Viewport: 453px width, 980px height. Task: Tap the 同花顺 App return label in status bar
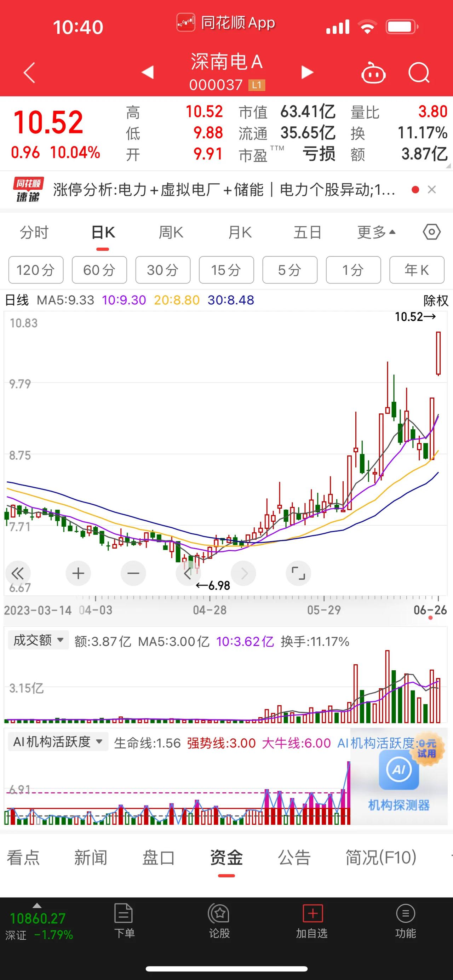point(226,23)
